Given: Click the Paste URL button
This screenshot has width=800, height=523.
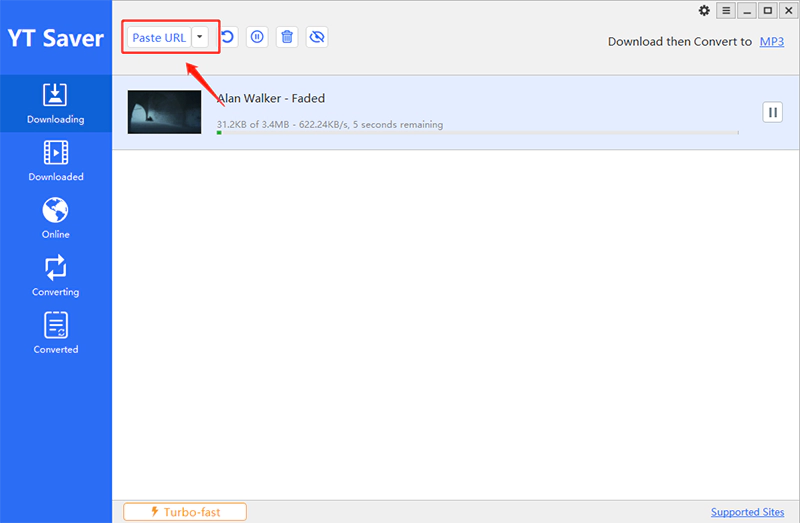Looking at the screenshot, I should click(x=159, y=37).
